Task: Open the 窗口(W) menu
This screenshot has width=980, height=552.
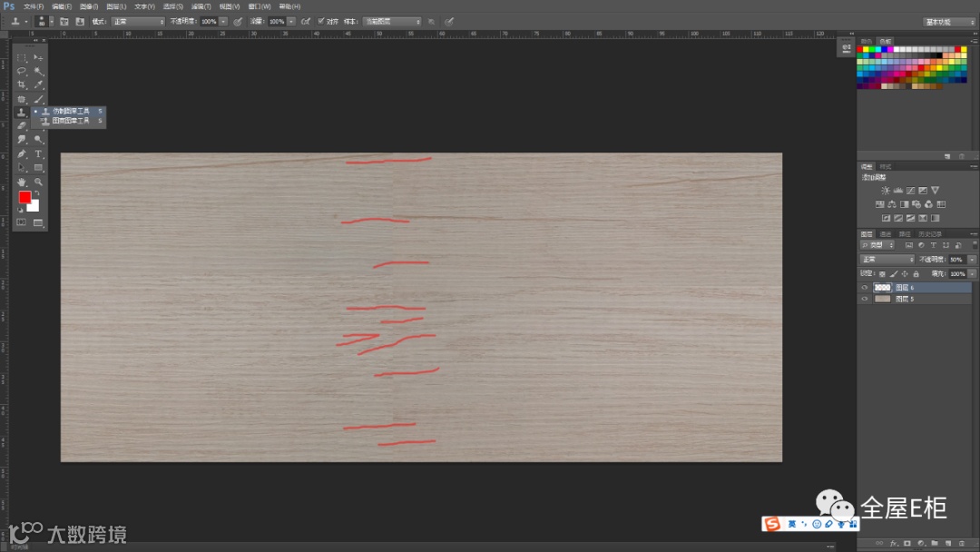Action: click(x=260, y=6)
